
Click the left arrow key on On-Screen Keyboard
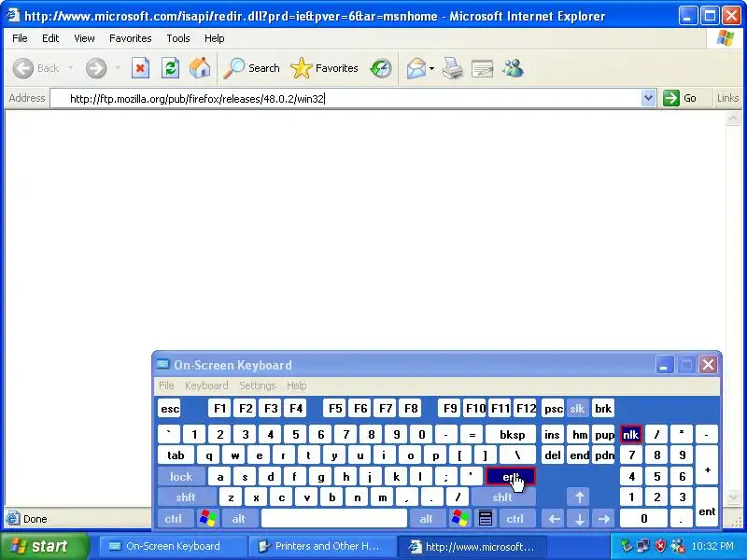(554, 518)
